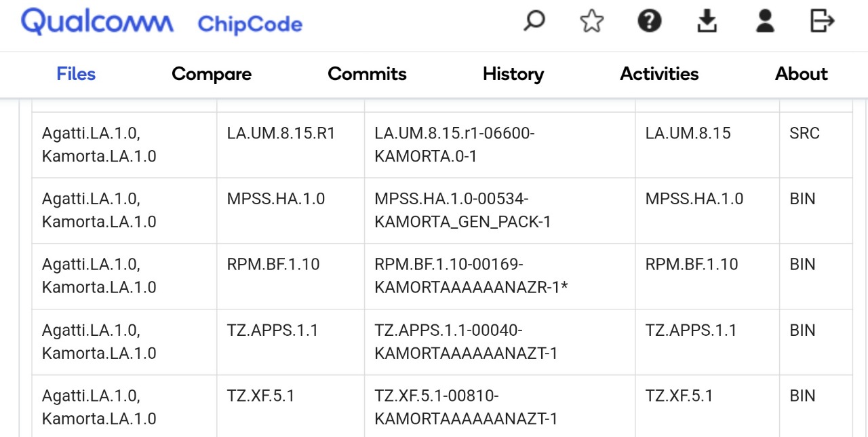This screenshot has width=868, height=437.
Task: Select the Activities tab
Action: point(659,74)
